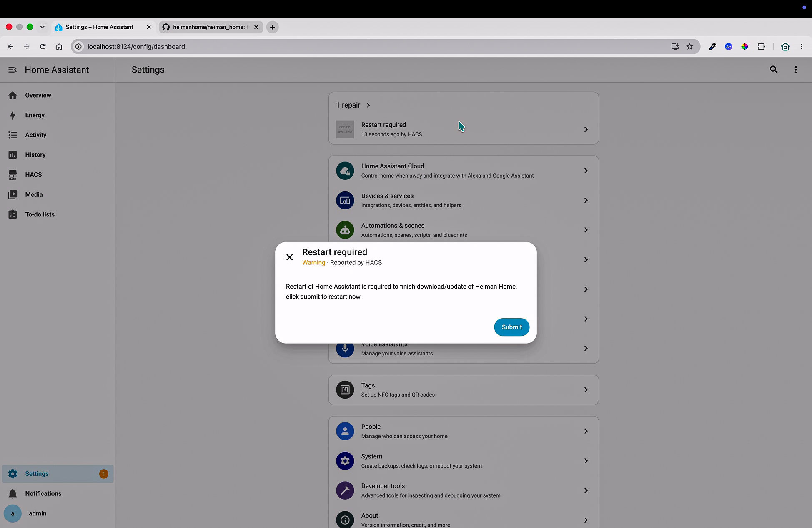Screen dimensions: 812x528
Task: Click the search icon in Settings header
Action: tap(774, 70)
